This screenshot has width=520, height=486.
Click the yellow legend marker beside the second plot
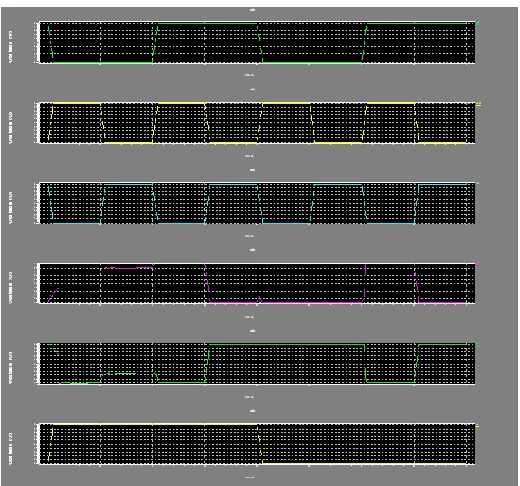478,104
